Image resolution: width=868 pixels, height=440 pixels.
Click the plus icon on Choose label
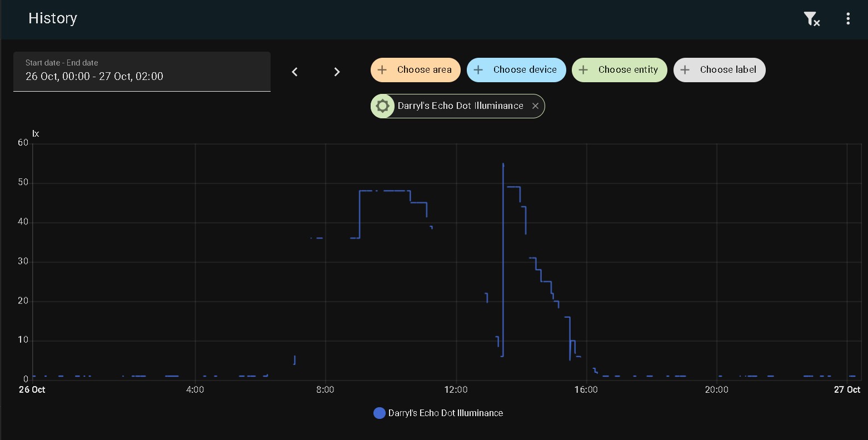pos(685,70)
